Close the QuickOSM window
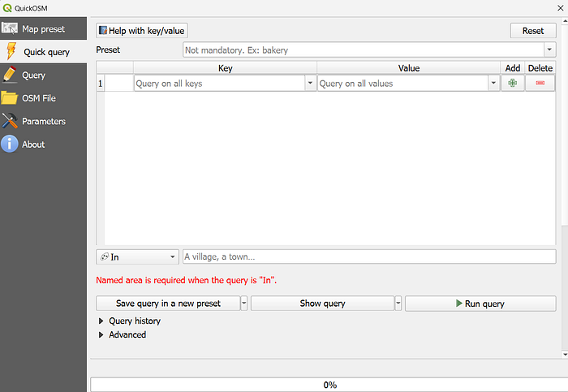 tap(561, 8)
